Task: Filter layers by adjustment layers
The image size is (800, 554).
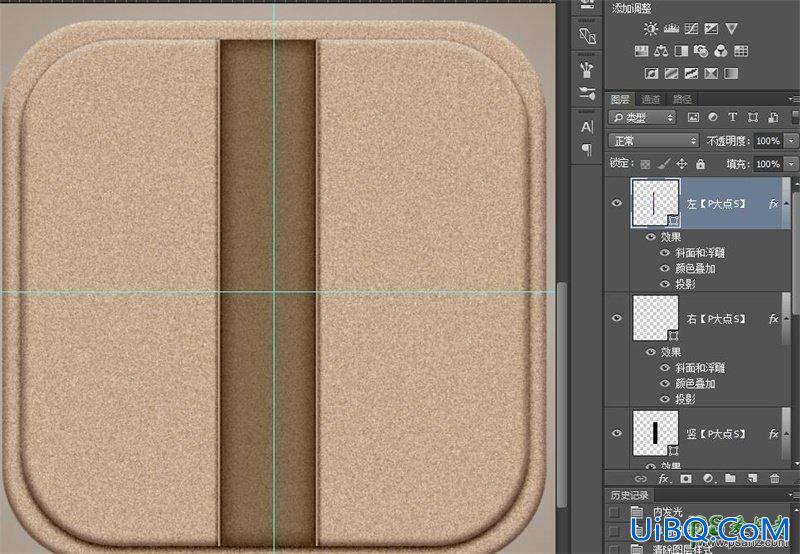Action: [713, 117]
